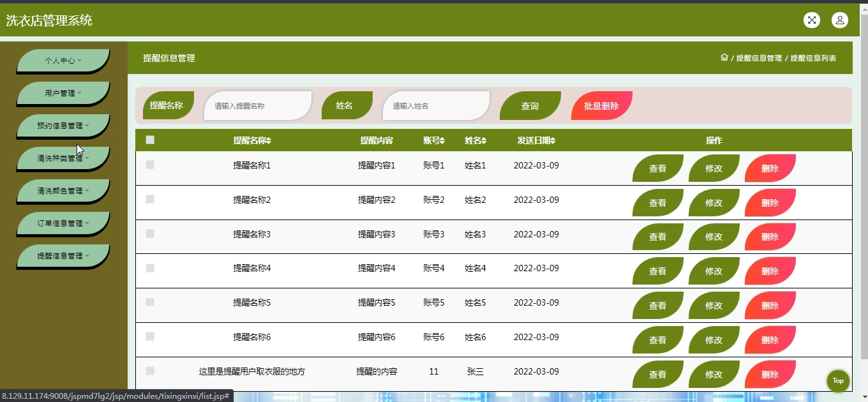Click the 洗衣店管理系统 title text
The height and width of the screenshot is (402, 868).
(x=49, y=20)
